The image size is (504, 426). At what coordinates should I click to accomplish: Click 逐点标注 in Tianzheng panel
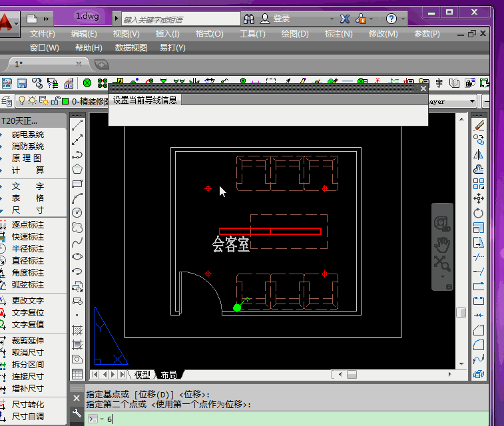click(28, 225)
